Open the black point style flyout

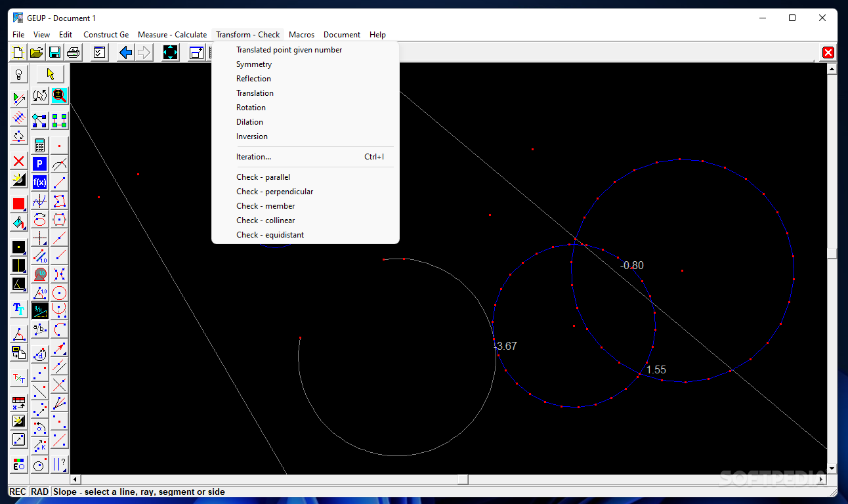pyautogui.click(x=19, y=247)
